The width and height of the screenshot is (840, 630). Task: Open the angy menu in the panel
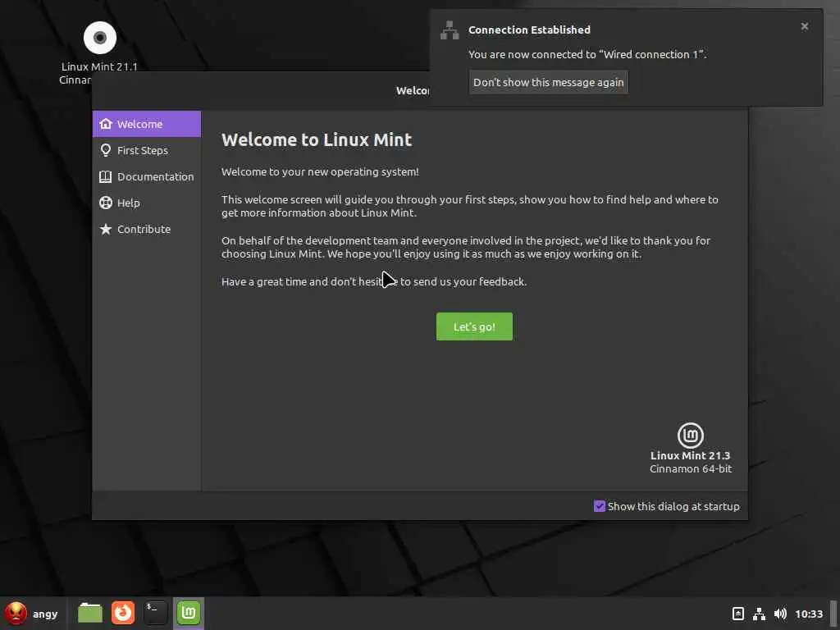[x=32, y=614]
